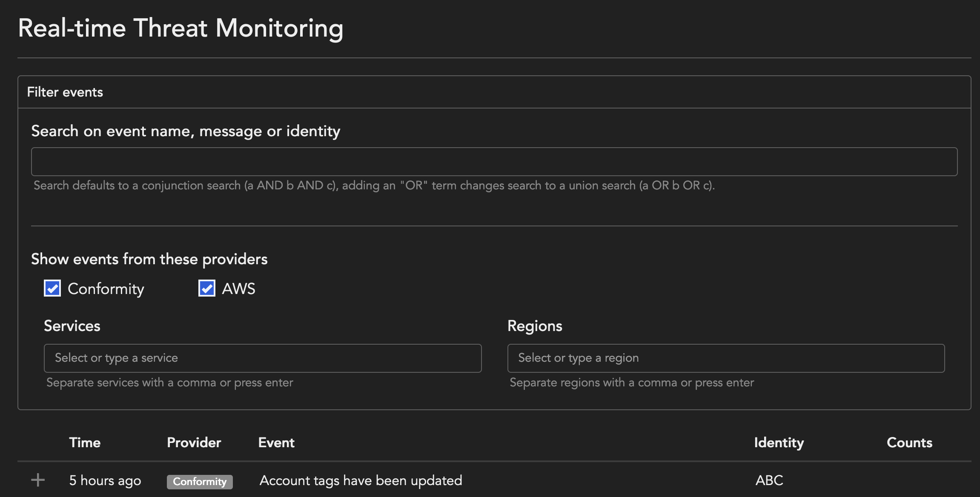The width and height of the screenshot is (980, 497).
Task: Click the Conformity checkbox label text
Action: [106, 289]
